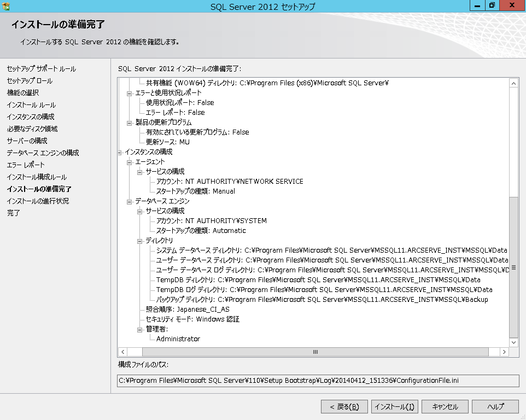Collapse the ディレクトリ node
The width and height of the screenshot is (526, 420).
[139, 241]
